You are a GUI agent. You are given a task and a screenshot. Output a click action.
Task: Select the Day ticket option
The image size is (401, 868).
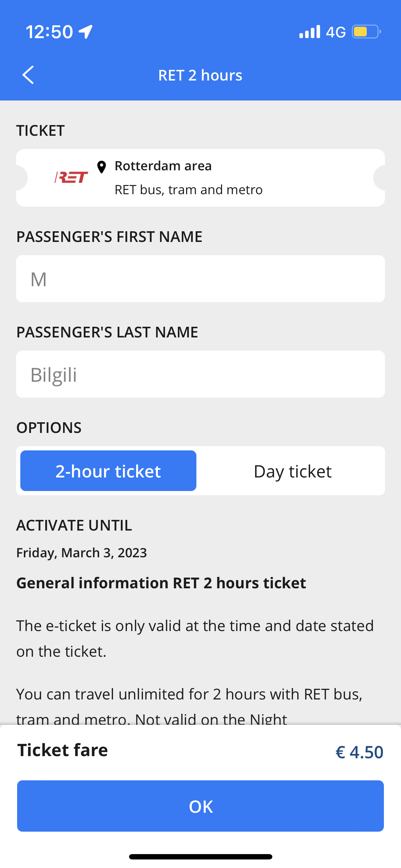tap(293, 471)
